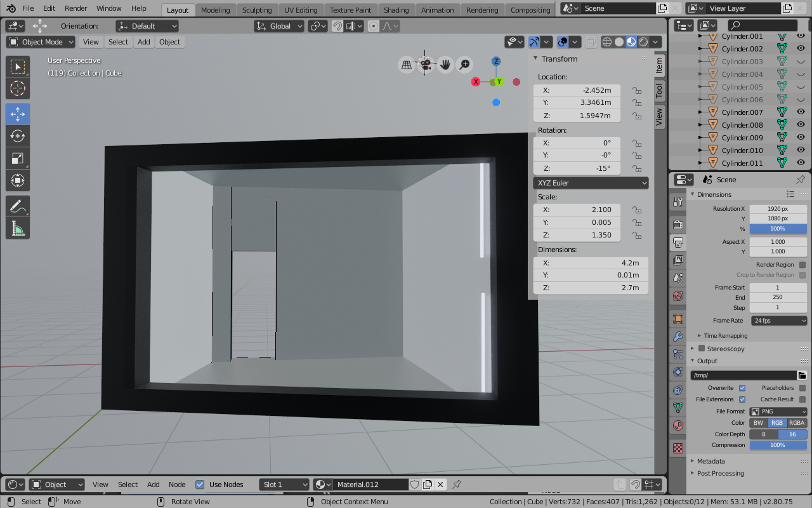Open the Frame Rate dropdown
Image resolution: width=812 pixels, height=508 pixels.
coord(779,321)
